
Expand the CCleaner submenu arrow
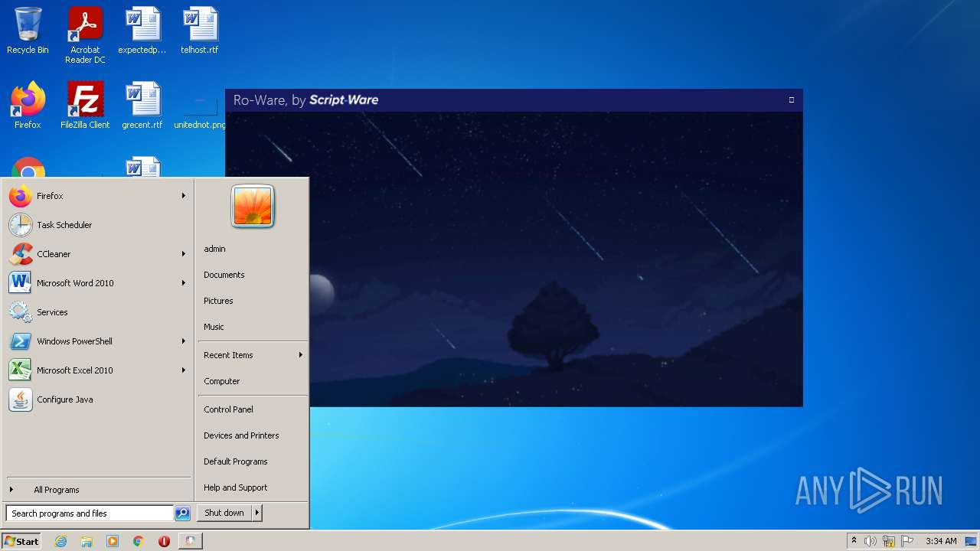184,254
